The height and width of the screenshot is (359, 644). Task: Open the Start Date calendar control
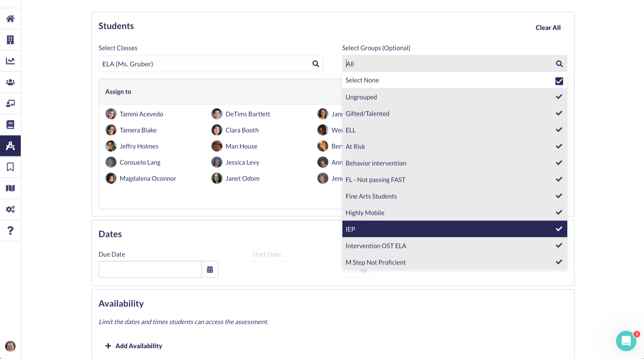pos(364,270)
